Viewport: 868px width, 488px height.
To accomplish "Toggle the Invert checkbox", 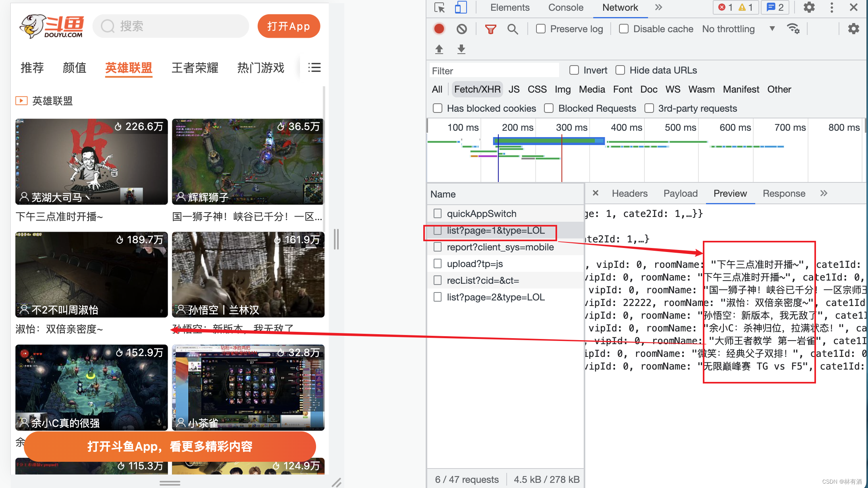I will coord(574,70).
